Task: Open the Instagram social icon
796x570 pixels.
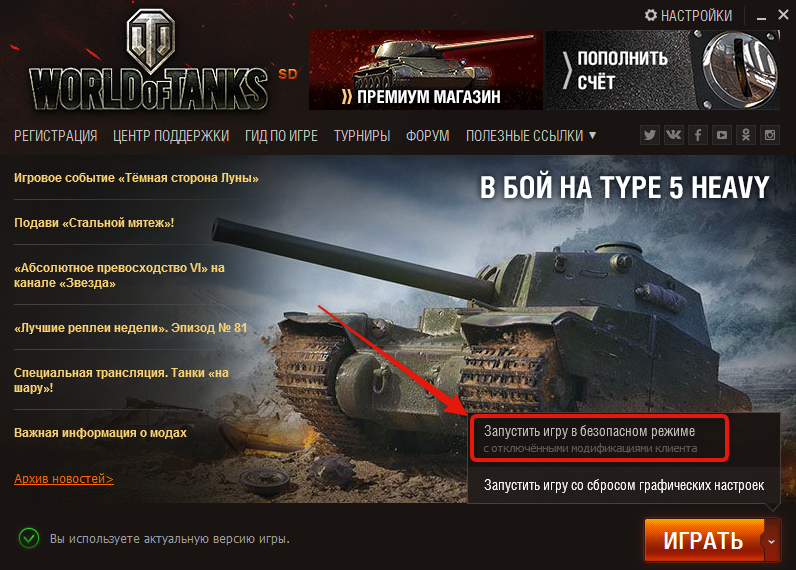Action: point(770,135)
